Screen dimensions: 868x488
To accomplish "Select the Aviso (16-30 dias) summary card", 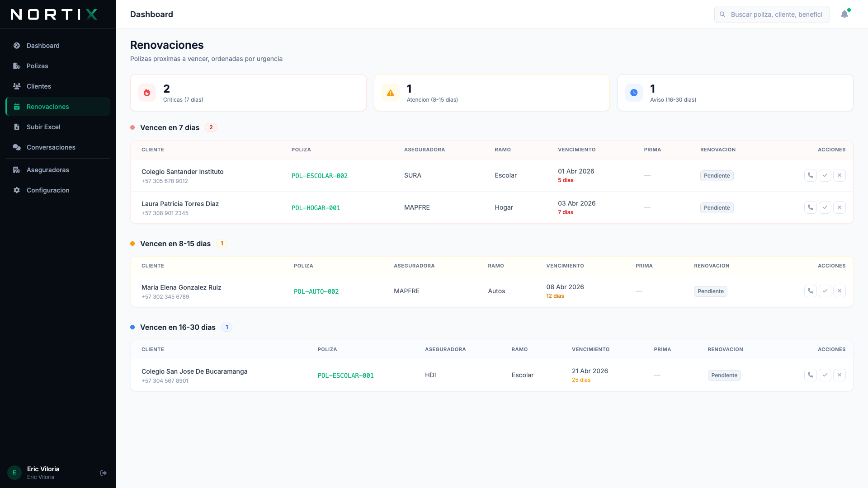I will (735, 93).
